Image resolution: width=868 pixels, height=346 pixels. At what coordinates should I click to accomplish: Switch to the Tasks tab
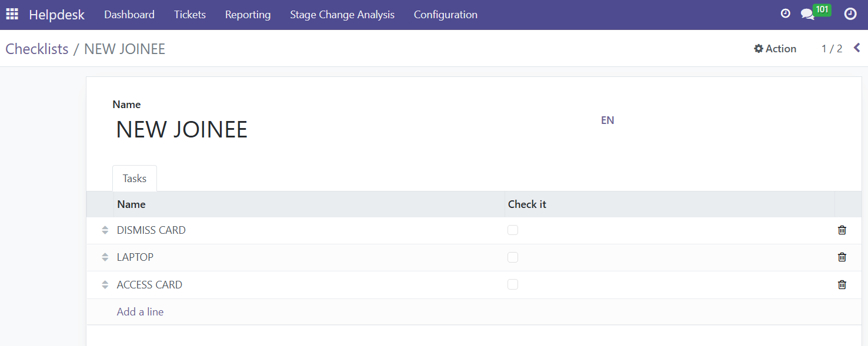click(135, 179)
